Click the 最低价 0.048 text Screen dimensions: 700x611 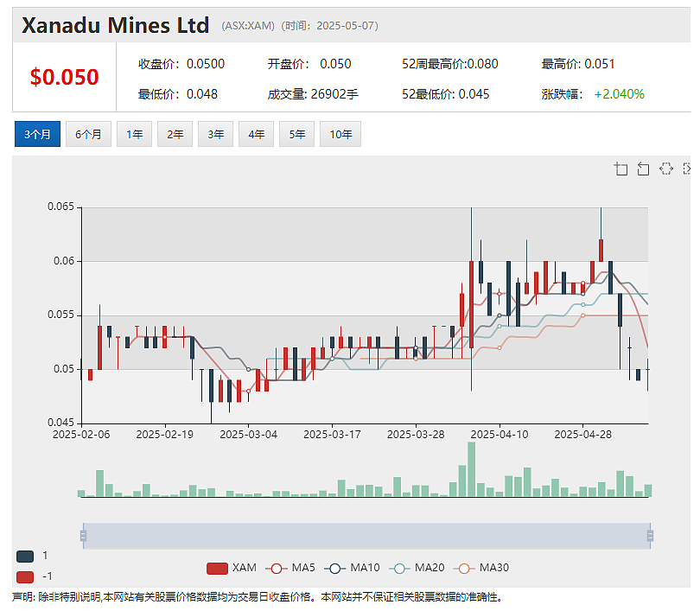(x=178, y=94)
